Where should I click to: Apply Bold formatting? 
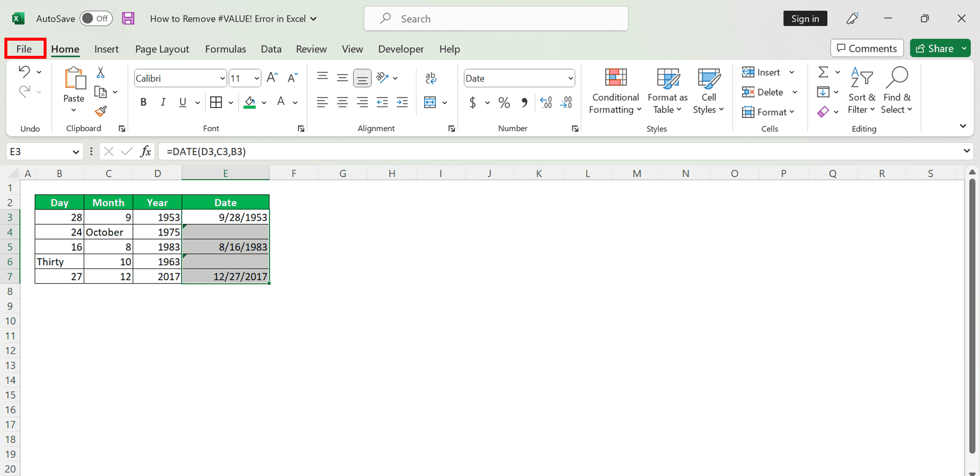[143, 102]
